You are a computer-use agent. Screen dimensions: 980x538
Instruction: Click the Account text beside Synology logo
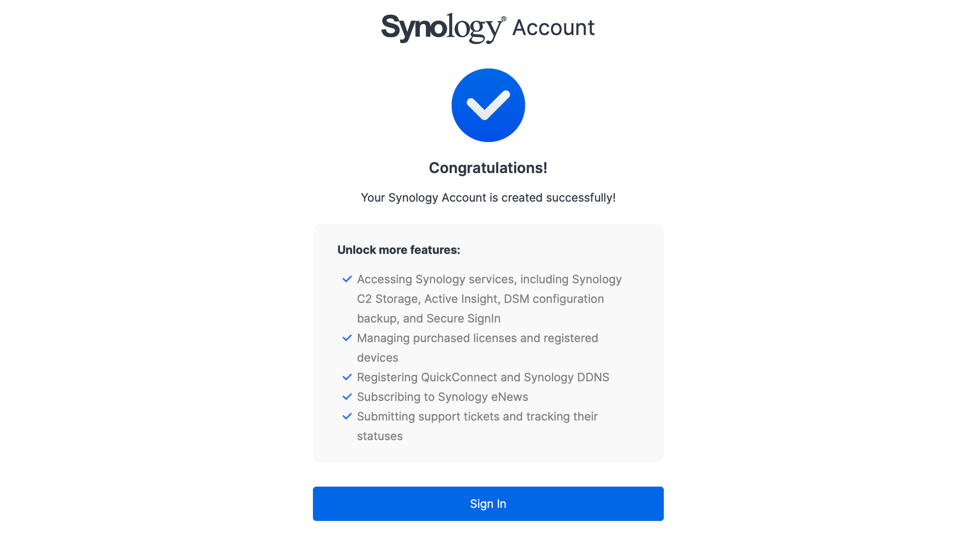click(553, 27)
